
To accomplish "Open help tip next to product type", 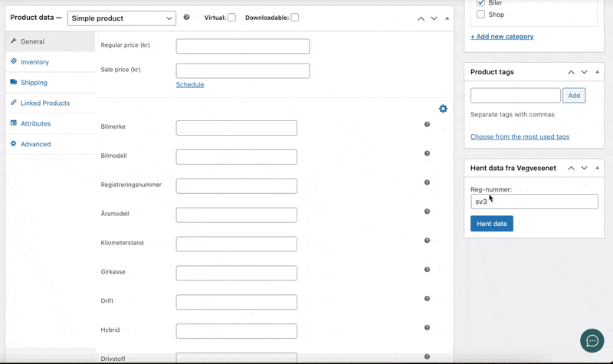I will [x=186, y=17].
